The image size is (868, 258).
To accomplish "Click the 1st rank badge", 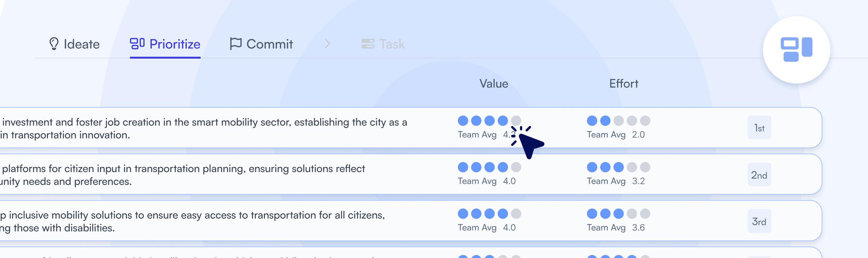I will [x=760, y=127].
